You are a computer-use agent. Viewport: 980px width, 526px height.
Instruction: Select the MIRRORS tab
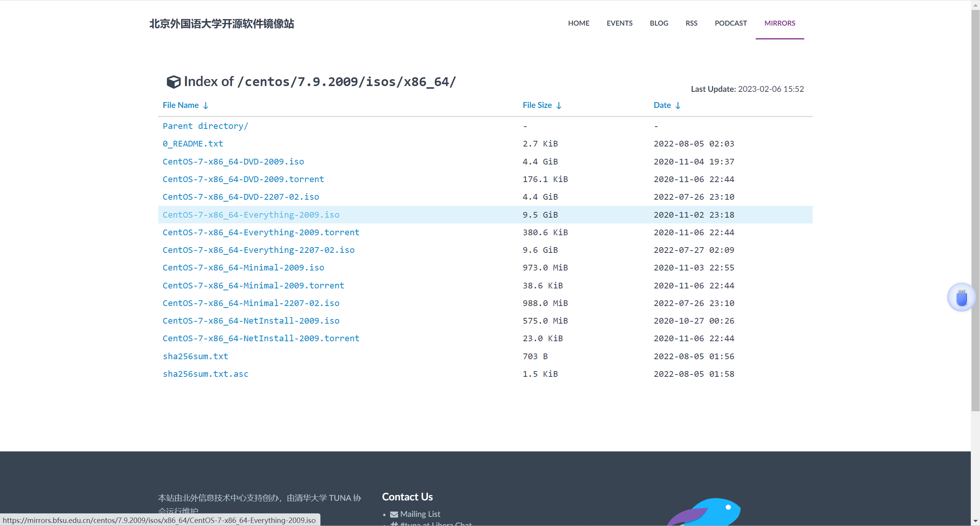click(x=780, y=23)
